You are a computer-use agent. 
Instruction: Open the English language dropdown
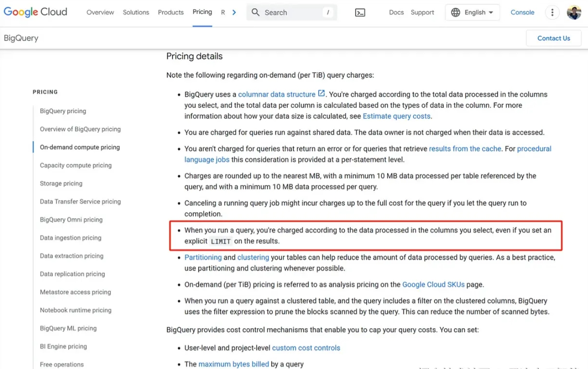pos(472,12)
